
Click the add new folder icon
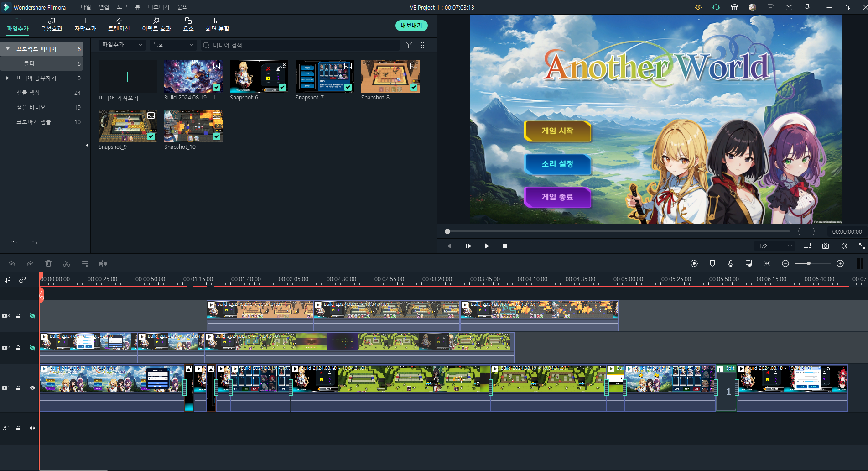coord(14,244)
